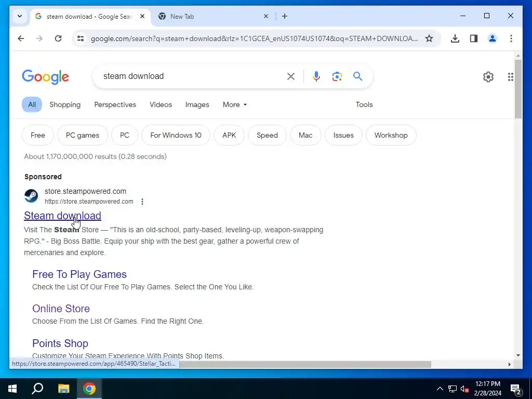Screen dimensions: 532x399
Task: Apply the For Windows 10 chip
Action: [x=176, y=135]
